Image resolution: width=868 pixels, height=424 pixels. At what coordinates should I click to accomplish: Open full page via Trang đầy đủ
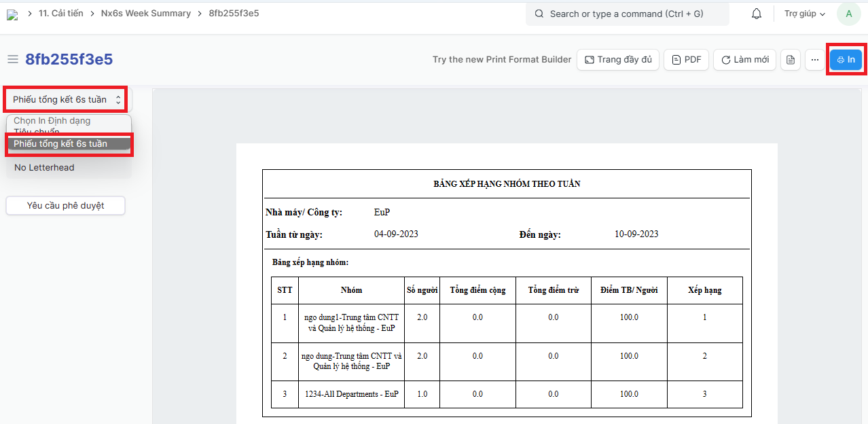click(x=618, y=60)
